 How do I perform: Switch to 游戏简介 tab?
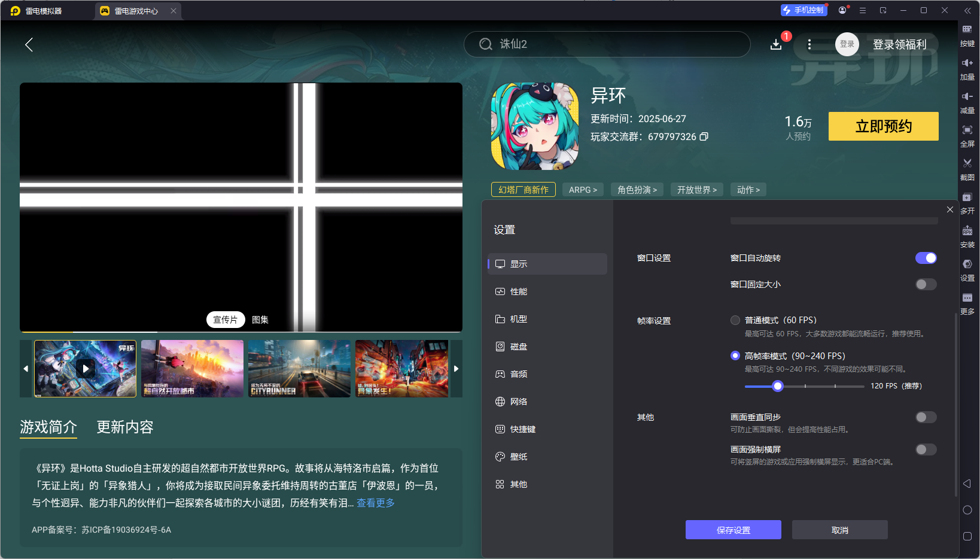48,427
